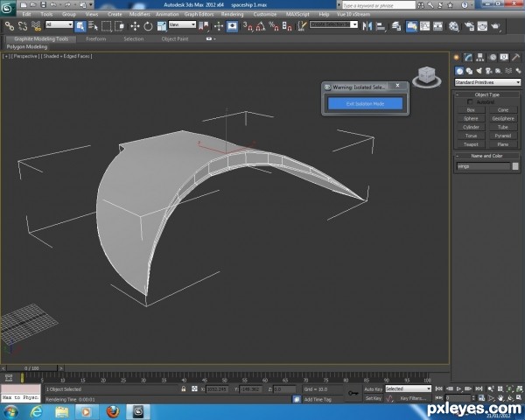Toggle the Percent Snap button

pos(274,26)
